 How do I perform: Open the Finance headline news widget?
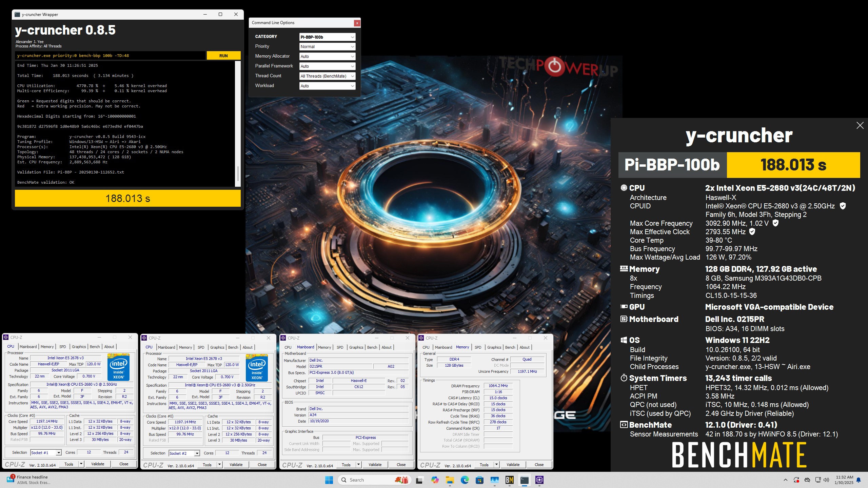point(28,480)
